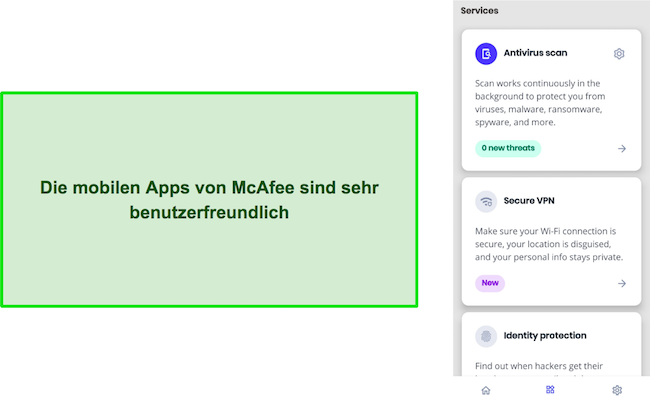
Task: Open Settings gear in bottom navigation
Action: click(x=617, y=390)
